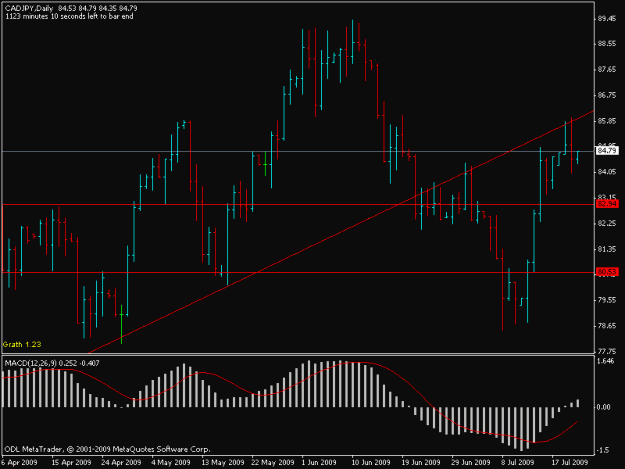Click the ODL MetaTrader copyright text
The width and height of the screenshot is (625, 469).
pos(107,449)
